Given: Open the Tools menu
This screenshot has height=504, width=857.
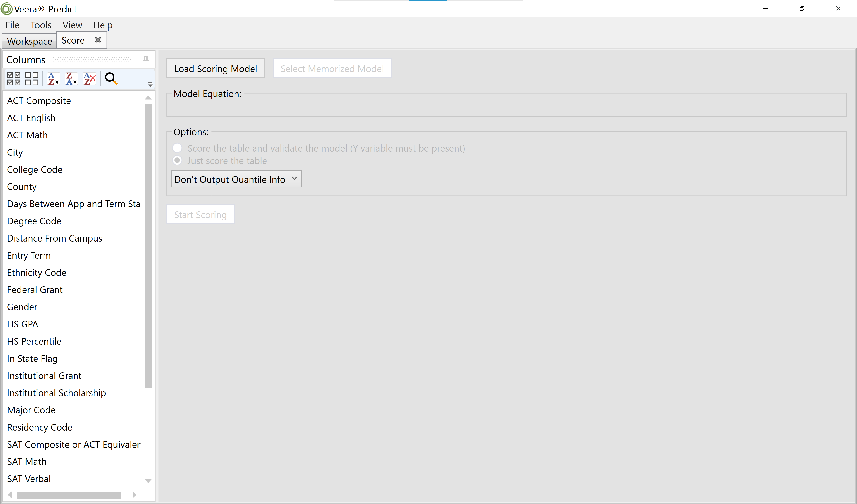Looking at the screenshot, I should coord(41,25).
